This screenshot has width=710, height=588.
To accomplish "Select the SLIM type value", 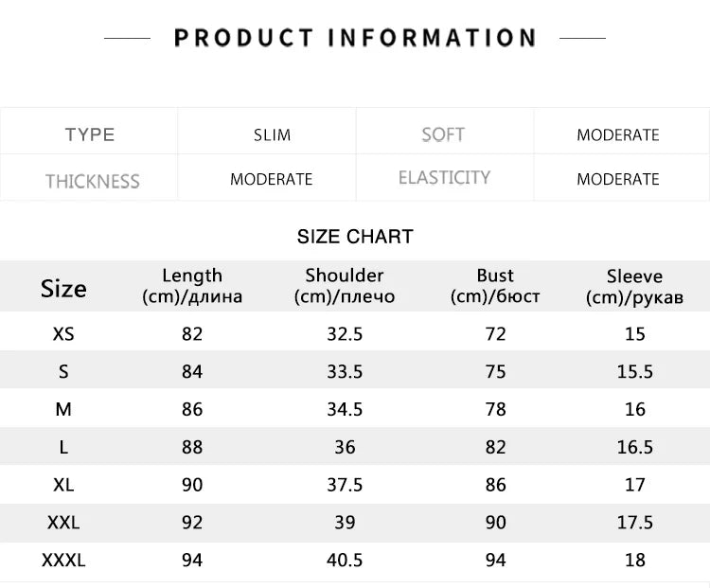I will pyautogui.click(x=272, y=134).
